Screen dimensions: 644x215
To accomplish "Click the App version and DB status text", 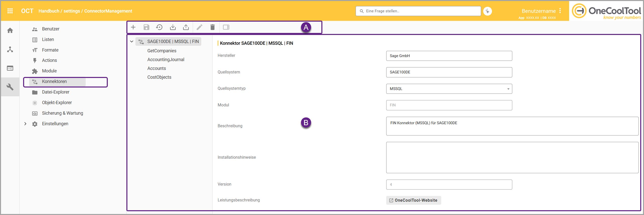I will coord(537,18).
